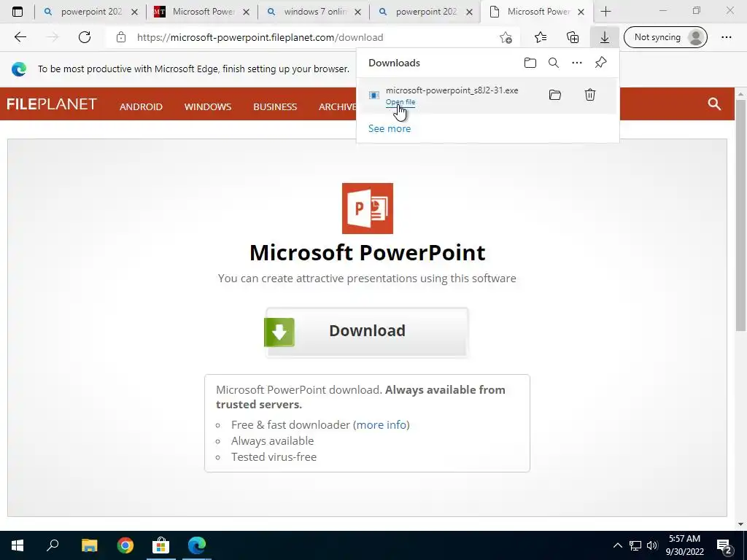Pin the Downloads panel

pyautogui.click(x=601, y=63)
